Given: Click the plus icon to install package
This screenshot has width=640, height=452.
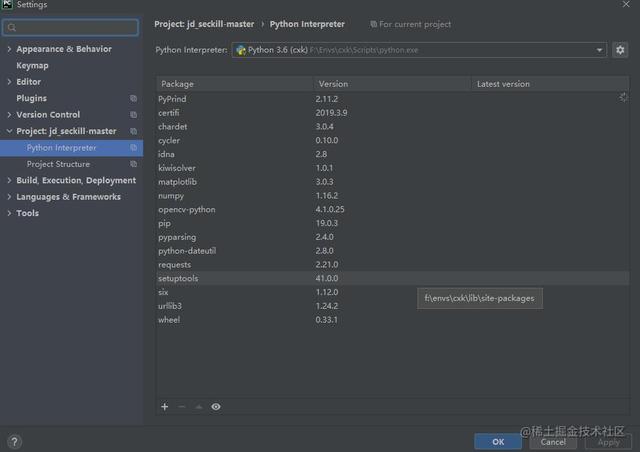Looking at the screenshot, I should (164, 407).
